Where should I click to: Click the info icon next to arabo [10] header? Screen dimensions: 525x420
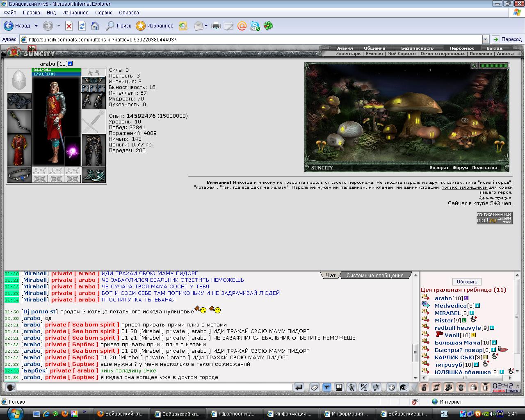(x=71, y=64)
